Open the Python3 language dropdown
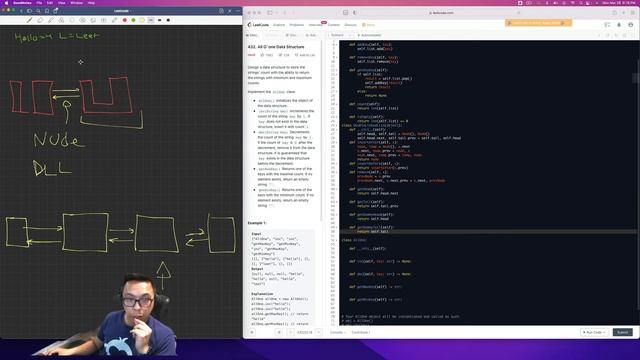640x360 pixels. coord(340,35)
